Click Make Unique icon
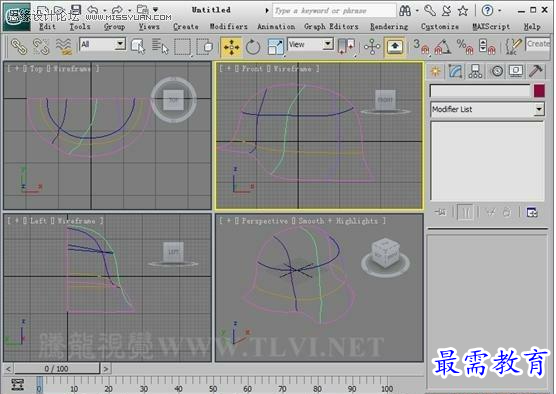The width and height of the screenshot is (556, 394). click(x=491, y=212)
